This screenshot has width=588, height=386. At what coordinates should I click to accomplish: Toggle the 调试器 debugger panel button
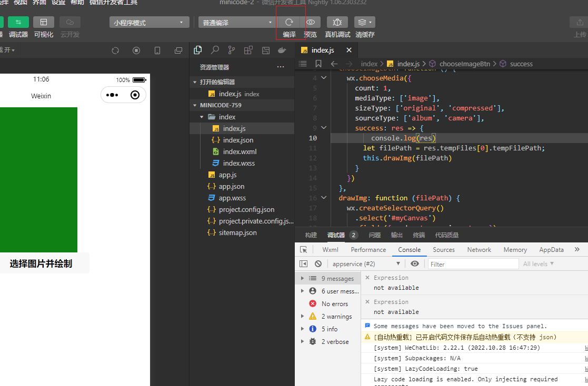tap(18, 22)
